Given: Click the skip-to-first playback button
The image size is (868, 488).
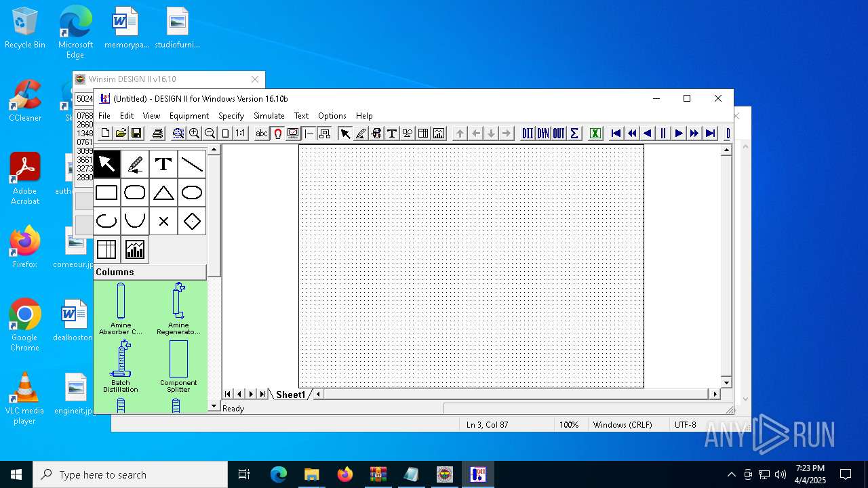Looking at the screenshot, I should [x=616, y=134].
